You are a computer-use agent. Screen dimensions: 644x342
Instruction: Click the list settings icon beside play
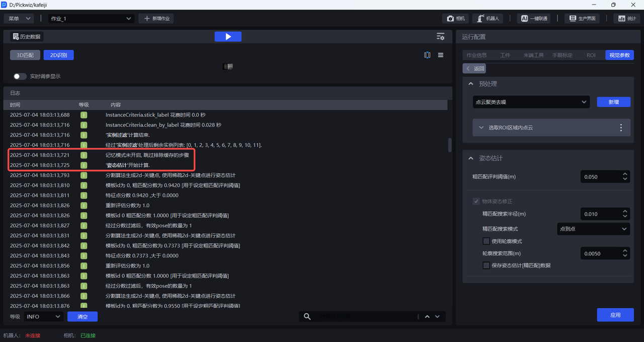click(x=440, y=37)
